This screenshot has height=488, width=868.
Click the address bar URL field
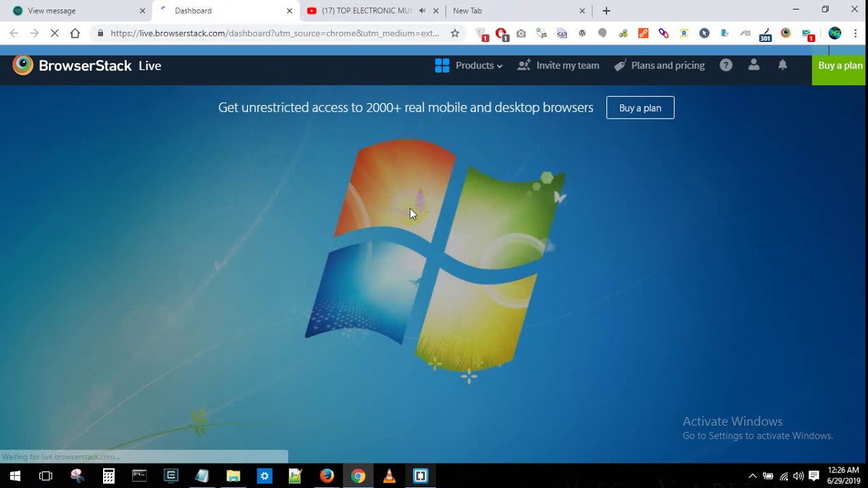tap(275, 33)
